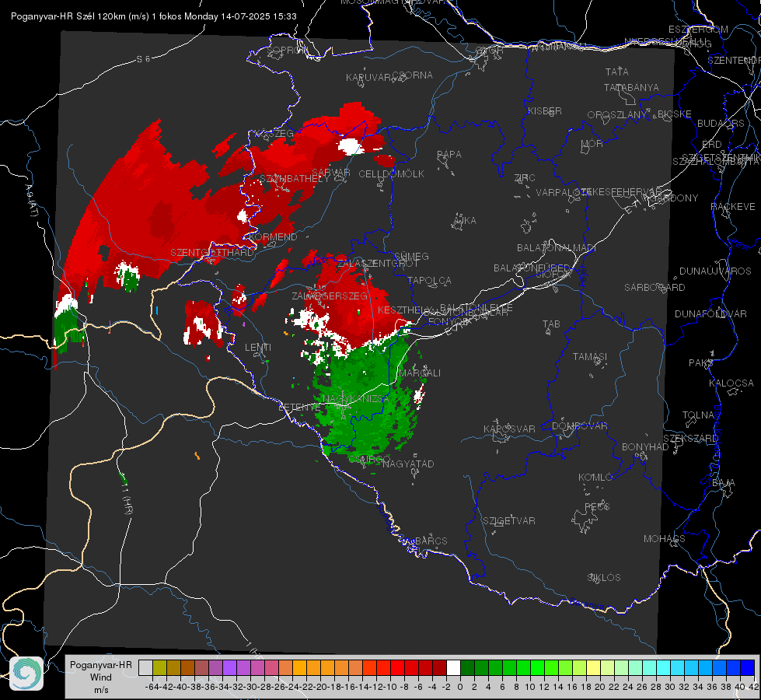The image size is (761, 700).
Task: Click the yellow swatch above the 18 value
Action: [x=594, y=667]
